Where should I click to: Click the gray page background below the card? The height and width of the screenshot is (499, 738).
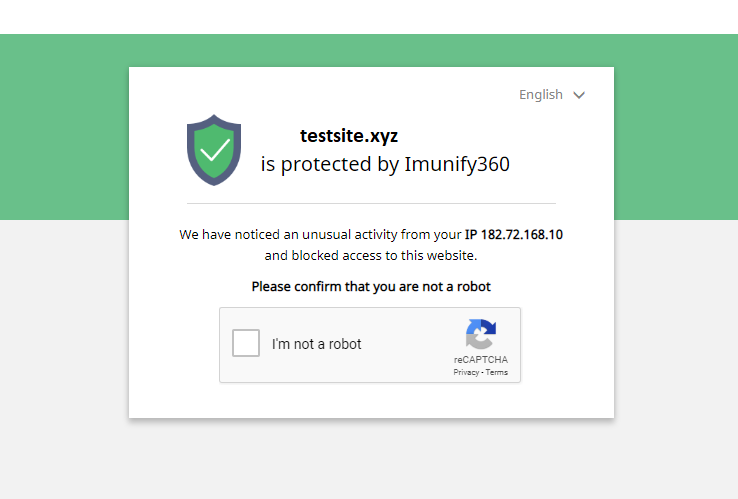click(370, 460)
